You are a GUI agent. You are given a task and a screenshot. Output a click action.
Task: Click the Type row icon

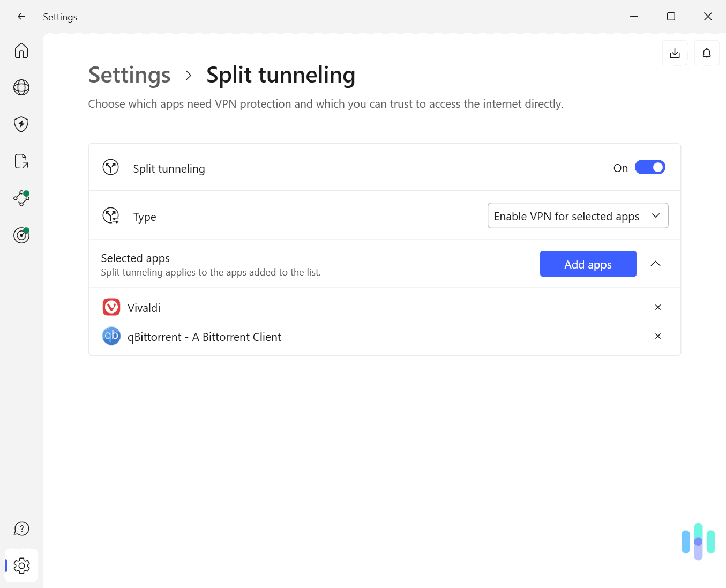pos(111,215)
